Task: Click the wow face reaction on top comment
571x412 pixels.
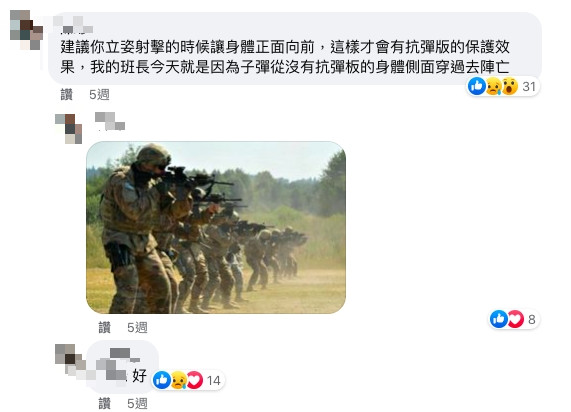Action: [510, 86]
